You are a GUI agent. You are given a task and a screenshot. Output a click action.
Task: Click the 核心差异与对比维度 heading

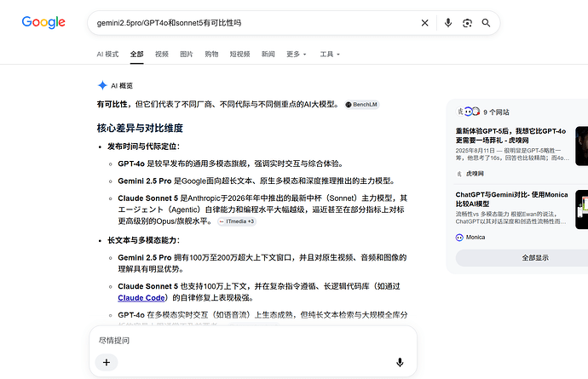click(140, 129)
